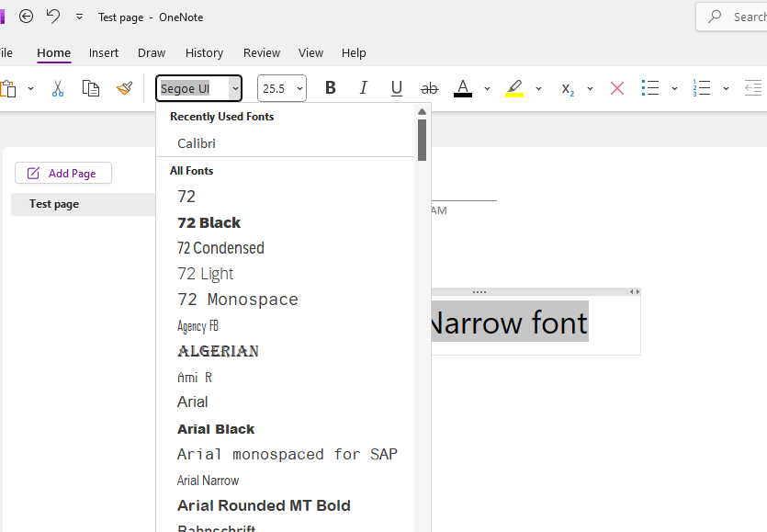This screenshot has height=532, width=767.
Task: Select the Format Painter
Action: point(126,88)
